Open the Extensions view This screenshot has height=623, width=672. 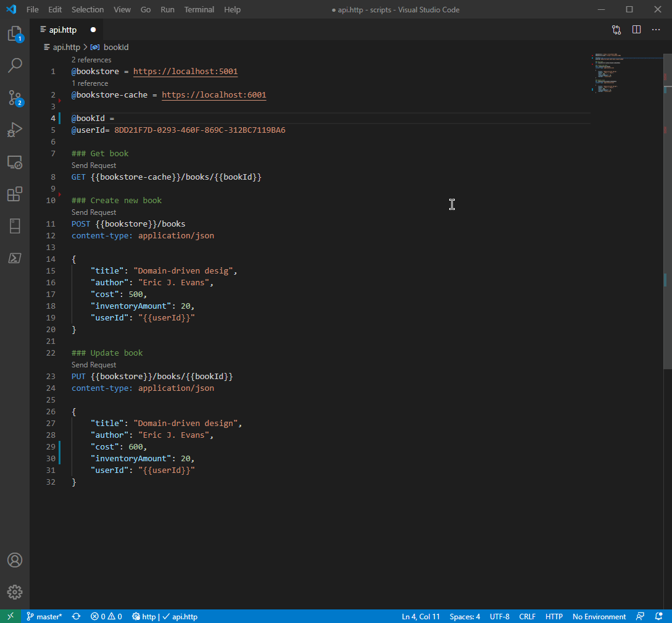click(15, 194)
